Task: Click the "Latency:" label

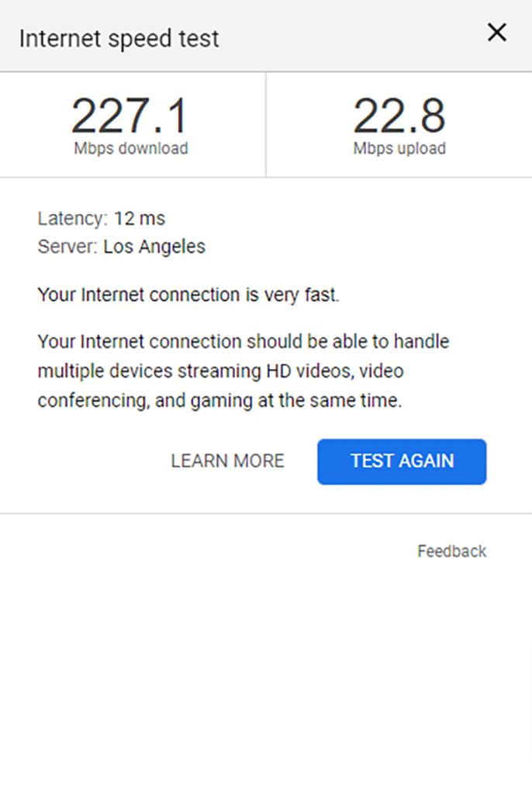Action: pos(72,219)
